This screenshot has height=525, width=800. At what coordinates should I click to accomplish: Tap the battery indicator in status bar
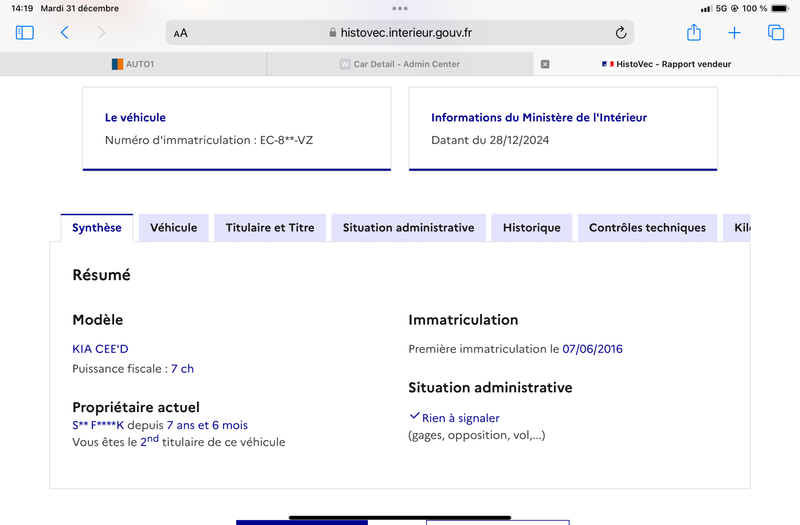(x=780, y=8)
